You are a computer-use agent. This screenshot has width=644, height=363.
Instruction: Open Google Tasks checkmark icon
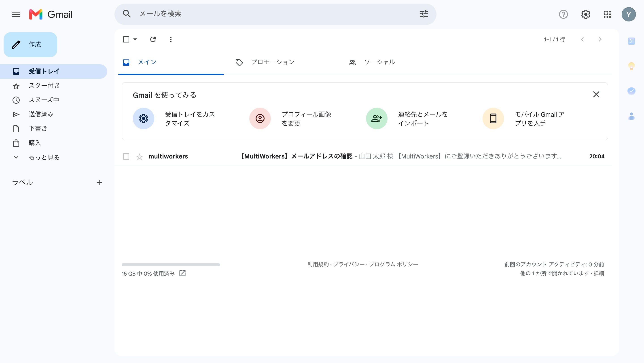tap(631, 91)
